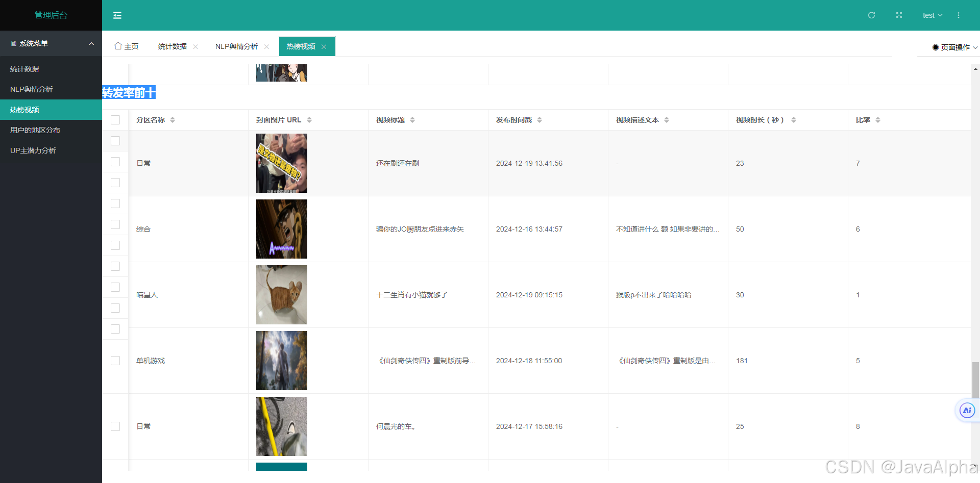This screenshot has width=980, height=483.
Task: Sort by 视频描述文本 column arrows
Action: click(667, 120)
